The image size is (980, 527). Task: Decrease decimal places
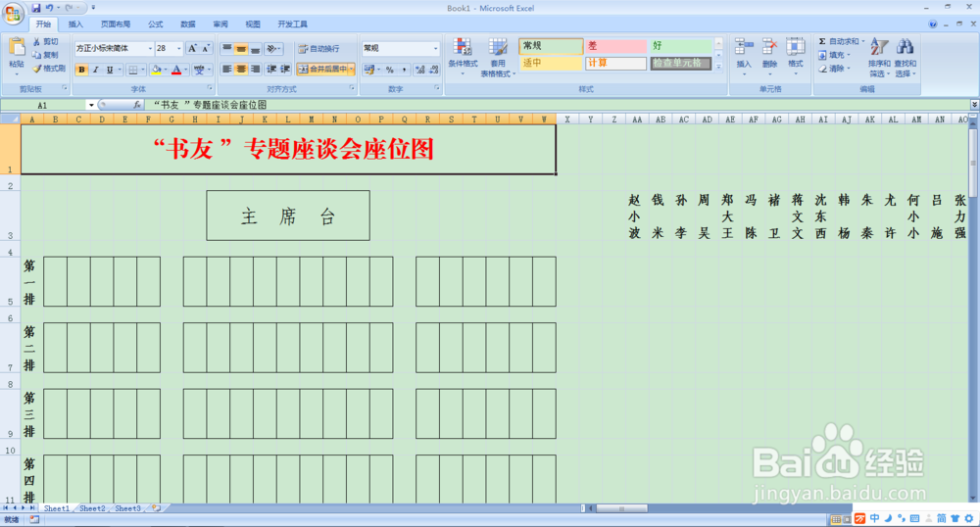(x=434, y=70)
